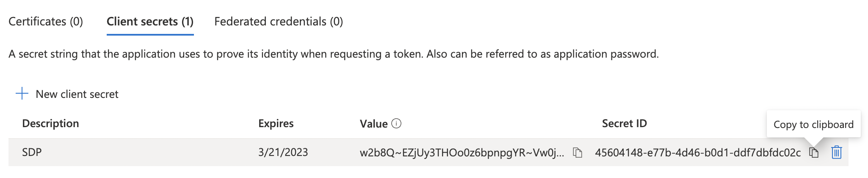Click the Description column header
This screenshot has width=868, height=178.
(x=50, y=123)
